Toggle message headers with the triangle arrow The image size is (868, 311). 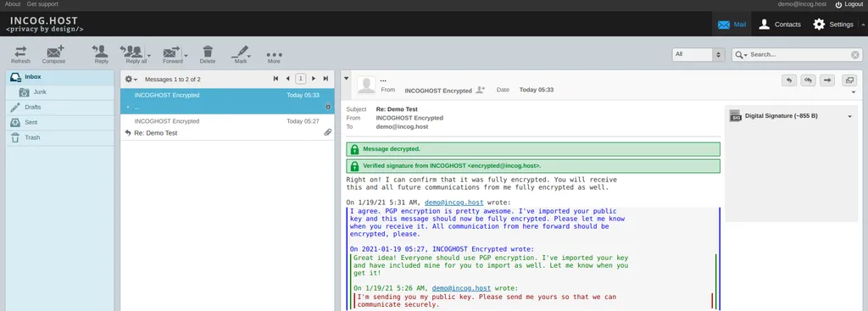pyautogui.click(x=347, y=79)
